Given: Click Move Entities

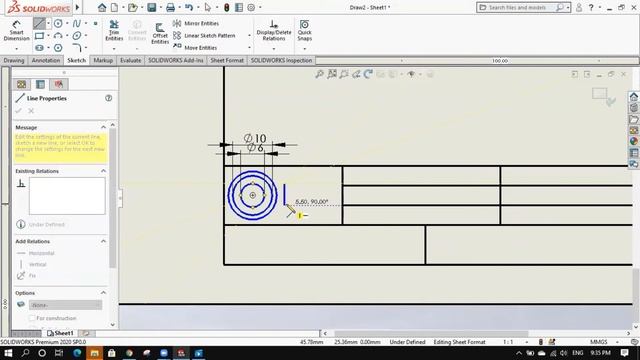Looking at the screenshot, I should click(x=196, y=48).
